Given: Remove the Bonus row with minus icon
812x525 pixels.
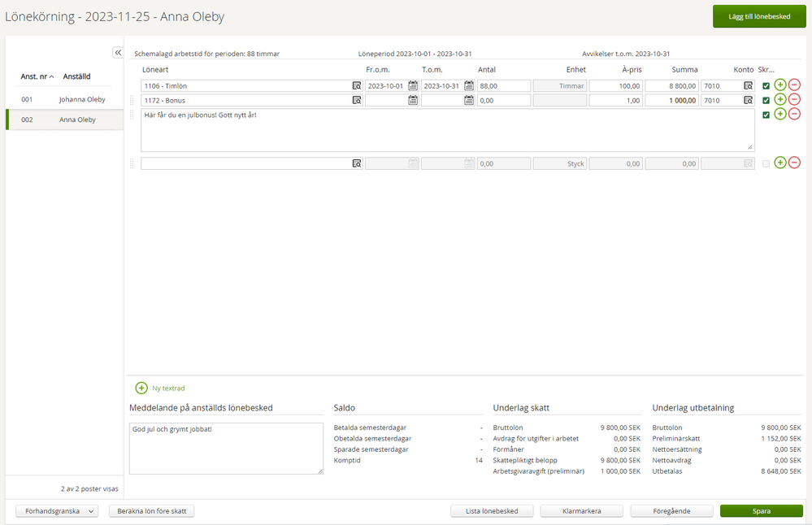Looking at the screenshot, I should tap(794, 100).
